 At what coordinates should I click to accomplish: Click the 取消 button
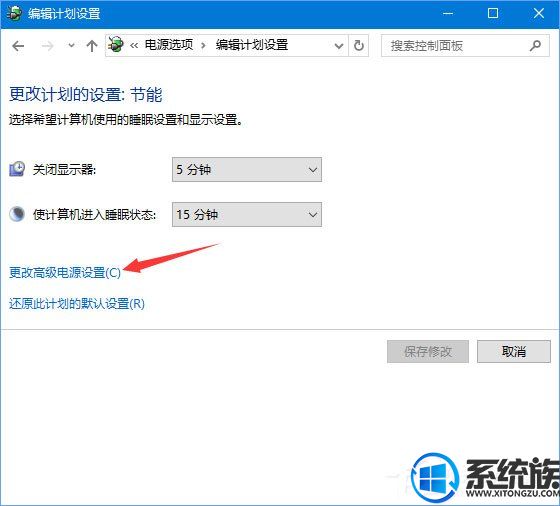[x=514, y=352]
